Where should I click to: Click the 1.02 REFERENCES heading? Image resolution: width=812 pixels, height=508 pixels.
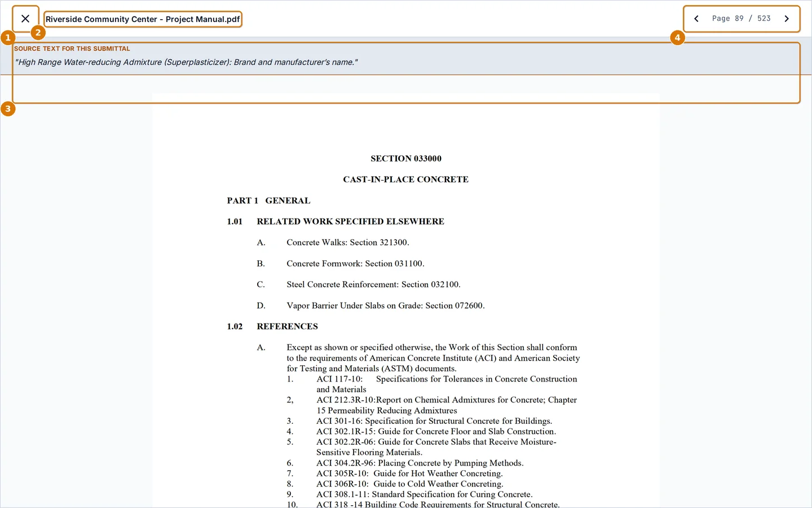pos(272,326)
